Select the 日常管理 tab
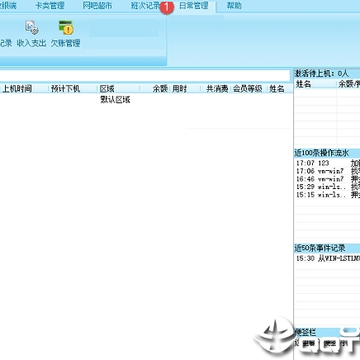This screenshot has width=360, height=360. coord(194,6)
